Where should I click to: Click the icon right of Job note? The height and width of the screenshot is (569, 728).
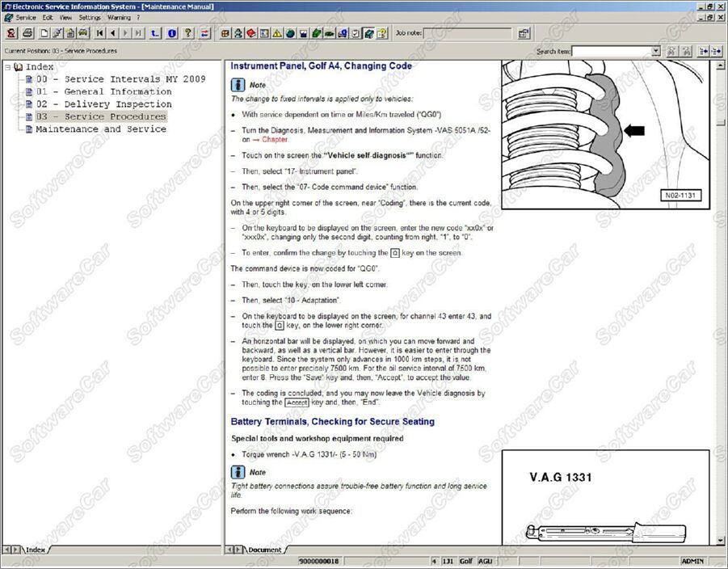[x=524, y=33]
